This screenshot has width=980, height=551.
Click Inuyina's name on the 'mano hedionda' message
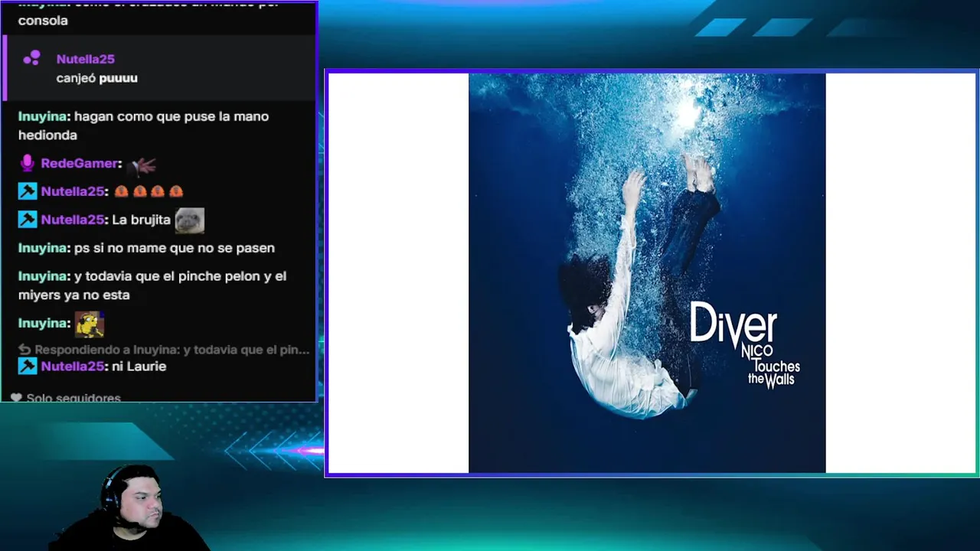point(43,116)
